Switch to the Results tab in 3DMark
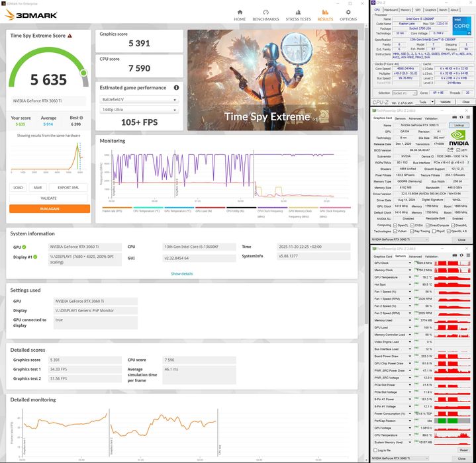Image resolution: width=476 pixels, height=463 pixels. tap(325, 15)
